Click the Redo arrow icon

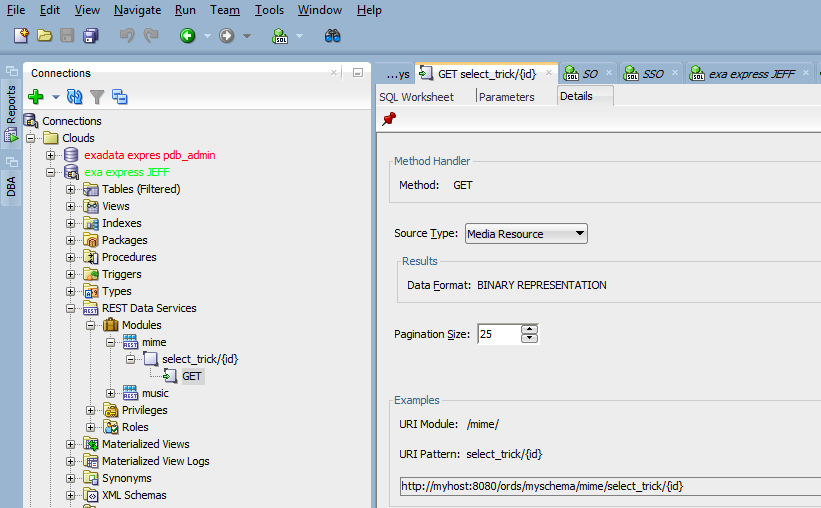pos(151,36)
